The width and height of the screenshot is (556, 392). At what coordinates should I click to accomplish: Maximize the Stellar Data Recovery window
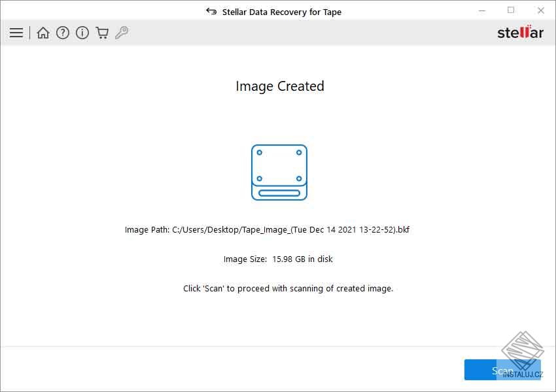click(x=511, y=10)
